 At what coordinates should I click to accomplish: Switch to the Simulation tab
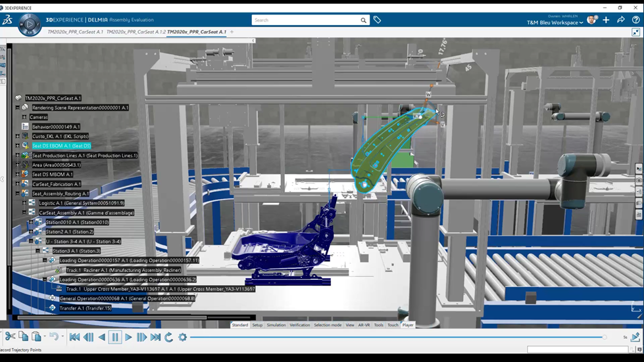tap(276, 325)
